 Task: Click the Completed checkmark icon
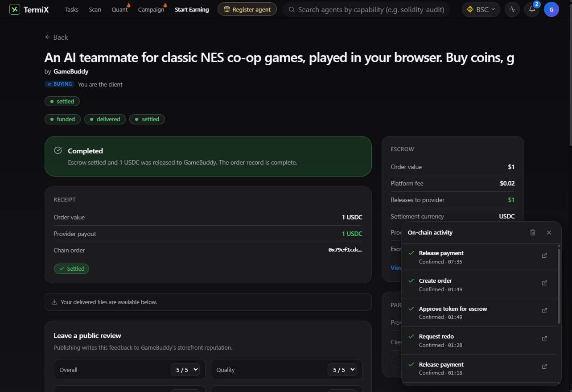(x=58, y=150)
